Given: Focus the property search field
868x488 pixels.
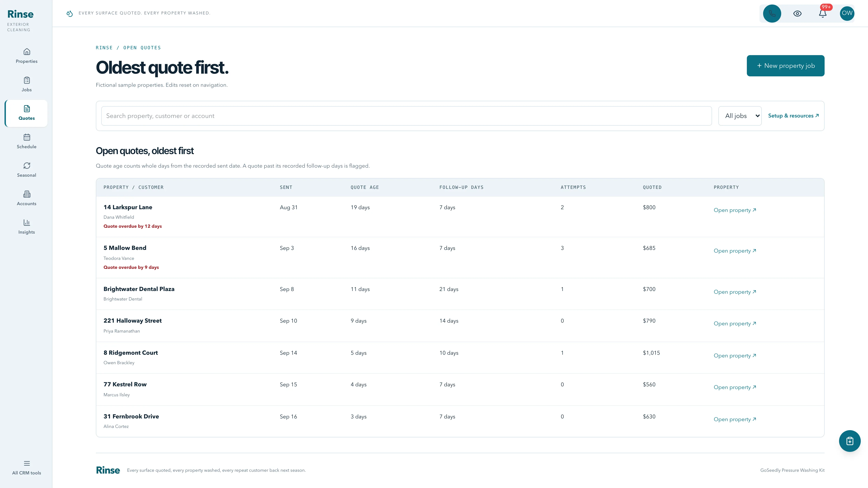Looking at the screenshot, I should click(406, 116).
